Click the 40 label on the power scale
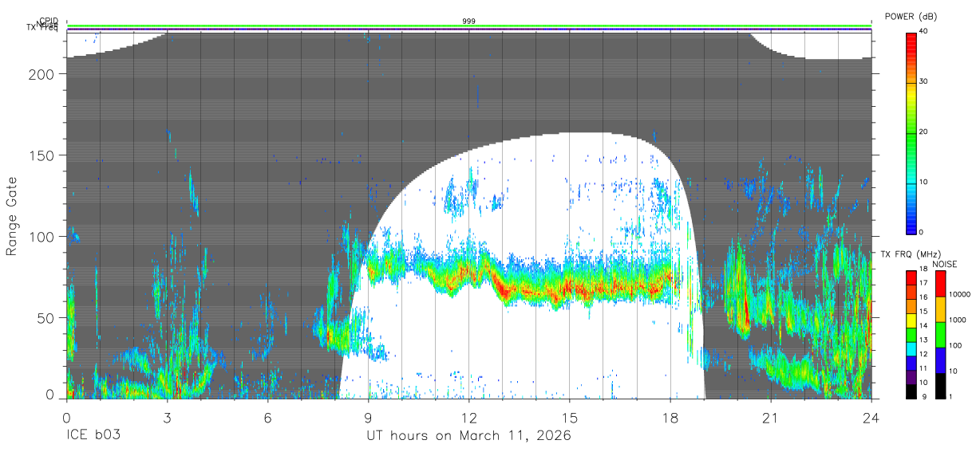Image resolution: width=980 pixels, height=452 pixels. (x=923, y=31)
